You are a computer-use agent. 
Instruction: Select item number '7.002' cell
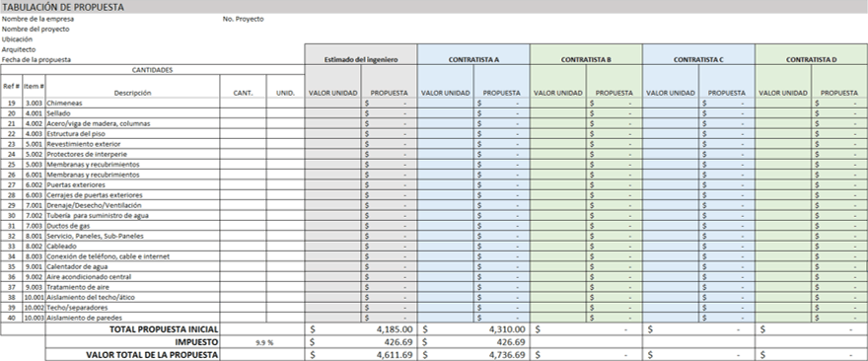point(34,215)
